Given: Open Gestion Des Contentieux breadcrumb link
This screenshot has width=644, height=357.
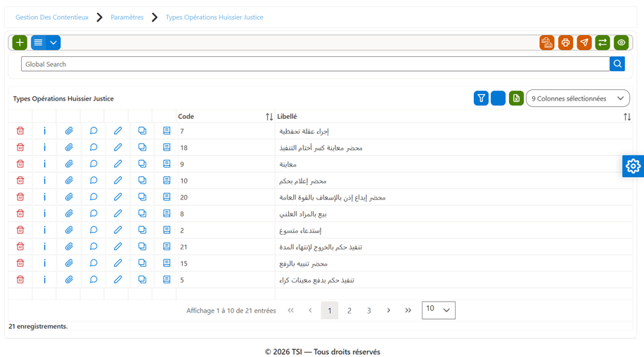Looking at the screenshot, I should tap(52, 18).
